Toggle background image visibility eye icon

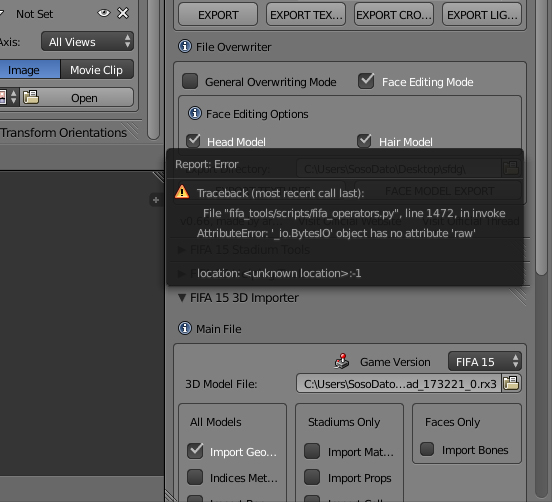pos(104,13)
